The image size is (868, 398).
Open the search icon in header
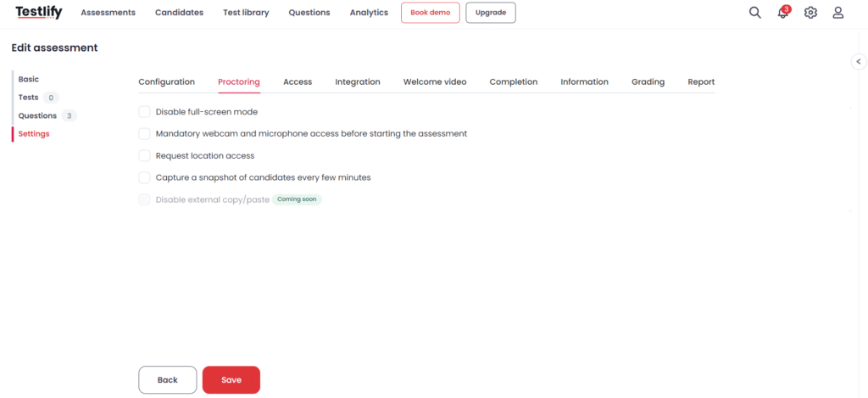coord(755,13)
